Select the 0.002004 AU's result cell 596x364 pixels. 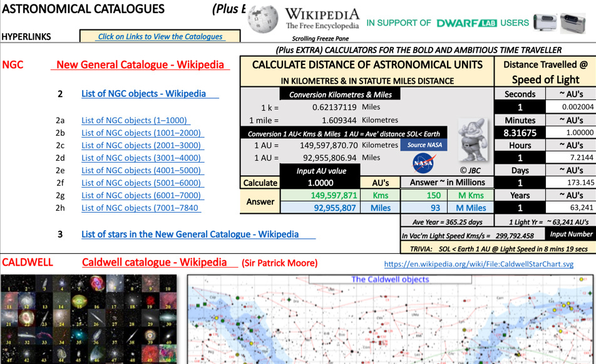point(570,107)
